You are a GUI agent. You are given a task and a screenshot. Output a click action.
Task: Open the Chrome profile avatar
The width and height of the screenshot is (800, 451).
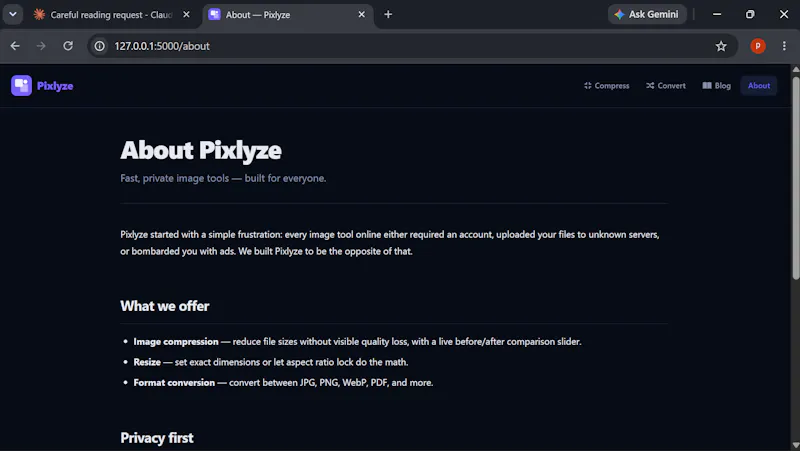click(758, 46)
